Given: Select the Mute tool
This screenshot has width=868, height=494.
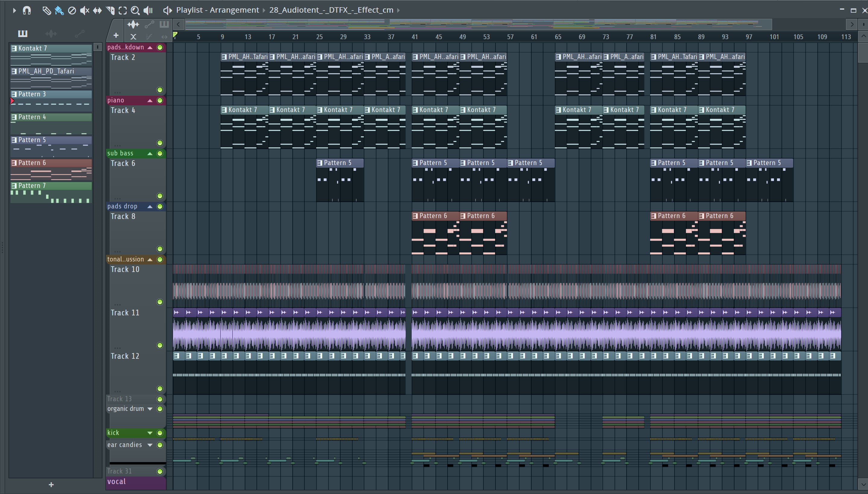Looking at the screenshot, I should [84, 11].
